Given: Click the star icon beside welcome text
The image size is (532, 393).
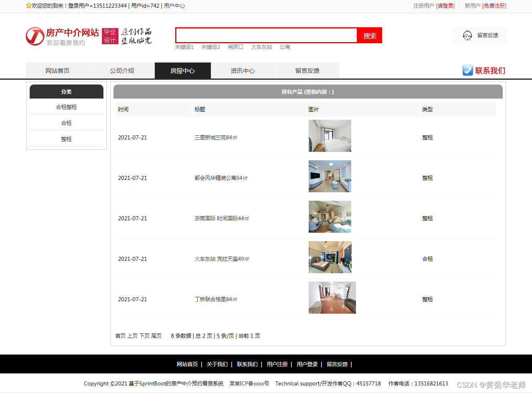Looking at the screenshot, I should pos(28,6).
